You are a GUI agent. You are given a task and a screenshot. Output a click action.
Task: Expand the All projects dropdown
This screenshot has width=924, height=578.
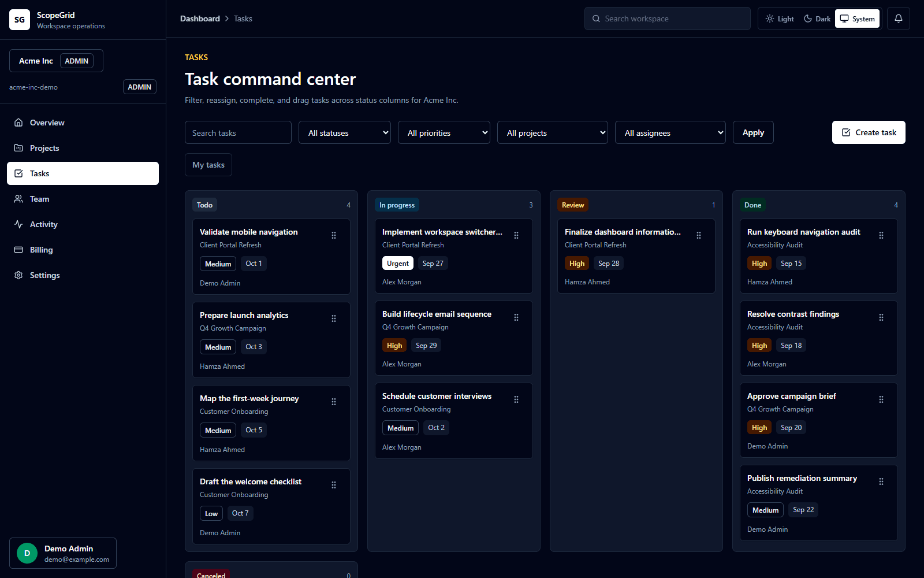pyautogui.click(x=553, y=132)
